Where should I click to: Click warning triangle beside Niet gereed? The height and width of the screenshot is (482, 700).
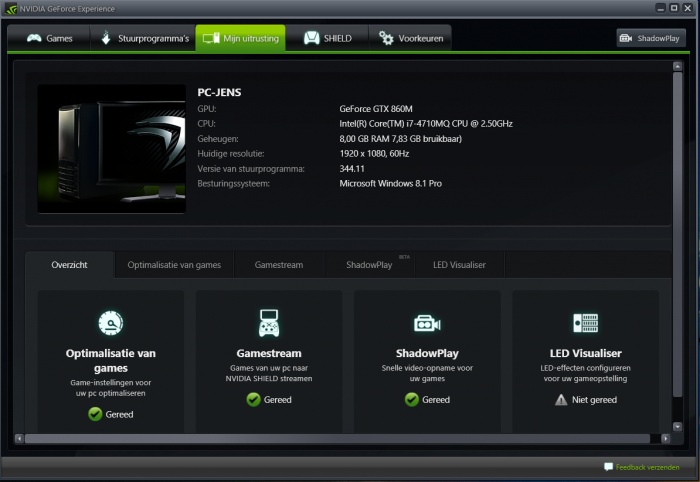(x=561, y=400)
